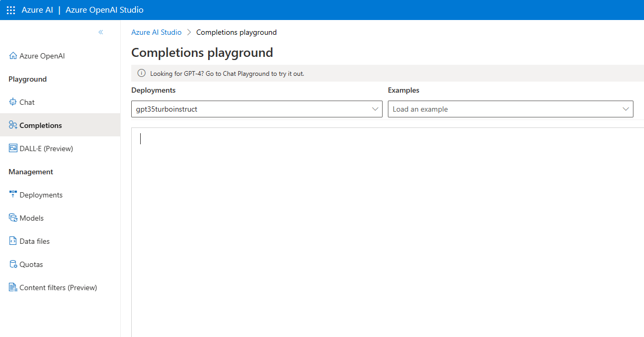644x337 pixels.
Task: Click the Completions icon in sidebar
Action: [x=13, y=125]
